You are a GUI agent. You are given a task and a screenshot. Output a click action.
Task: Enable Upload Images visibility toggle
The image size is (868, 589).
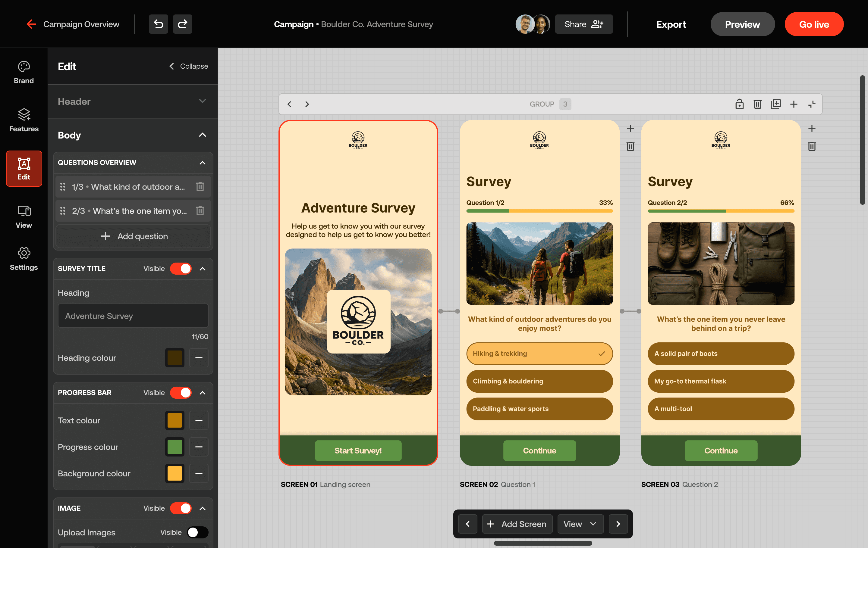tap(197, 532)
